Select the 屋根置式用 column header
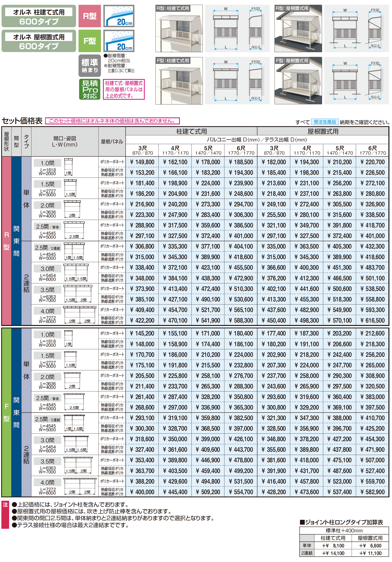This screenshot has height=562, width=392. click(323, 131)
